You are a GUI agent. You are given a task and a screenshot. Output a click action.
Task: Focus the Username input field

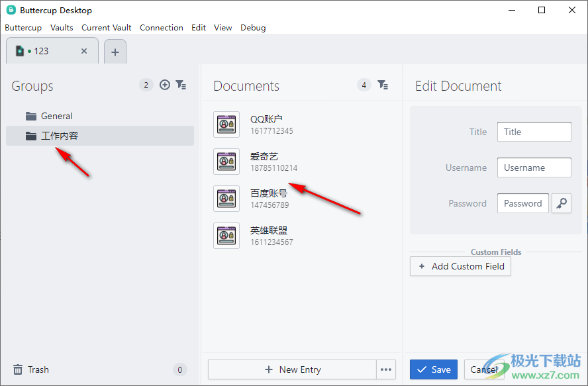tap(534, 168)
